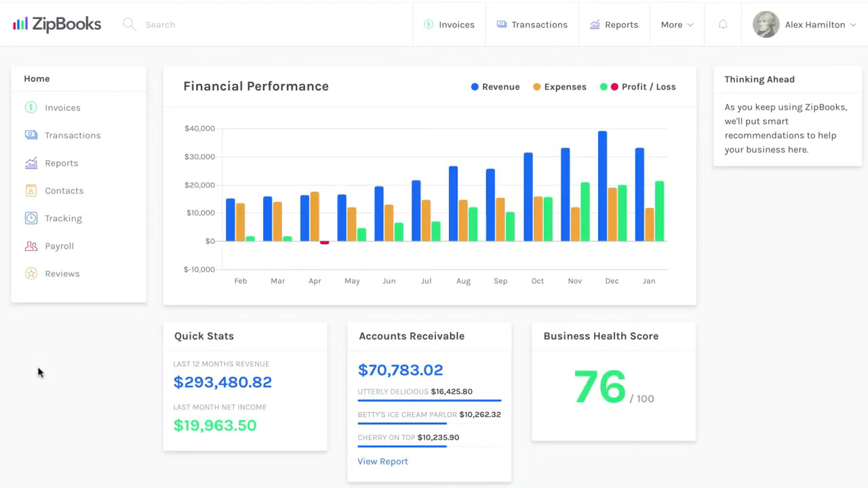Select Home in the sidebar
Image resolution: width=868 pixels, height=488 pixels.
[x=37, y=79]
